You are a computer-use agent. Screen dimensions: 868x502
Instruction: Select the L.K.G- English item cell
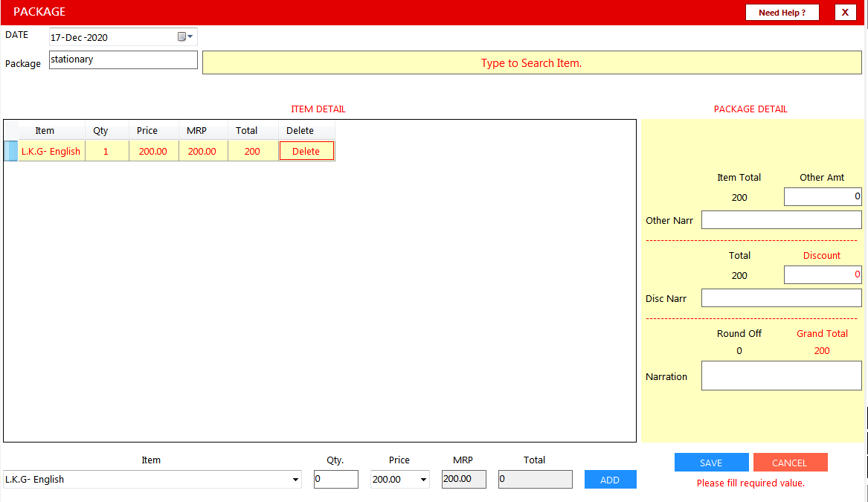pyautogui.click(x=51, y=151)
